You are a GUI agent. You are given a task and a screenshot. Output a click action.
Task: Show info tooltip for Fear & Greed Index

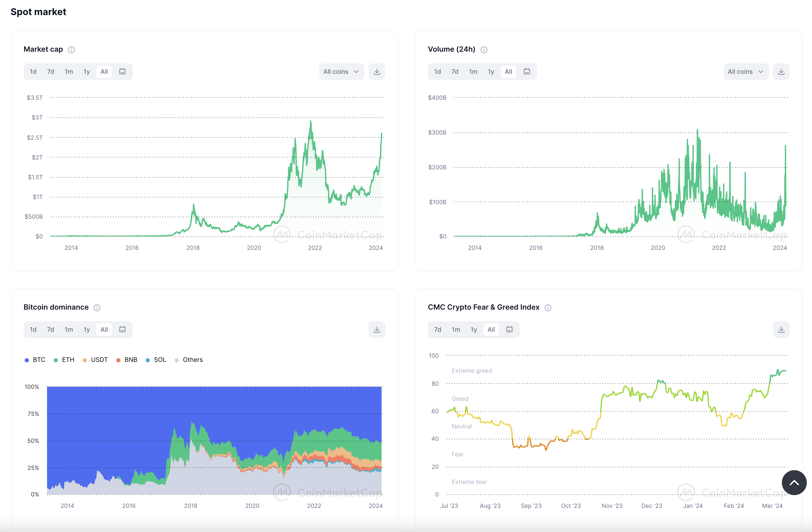(x=548, y=308)
